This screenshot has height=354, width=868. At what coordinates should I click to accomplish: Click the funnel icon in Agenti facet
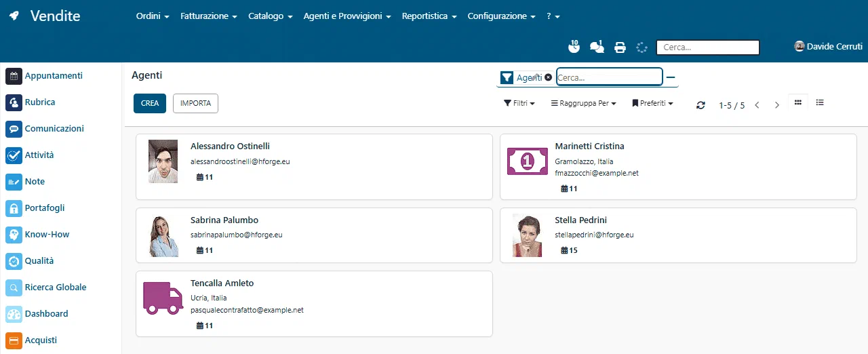(x=507, y=78)
